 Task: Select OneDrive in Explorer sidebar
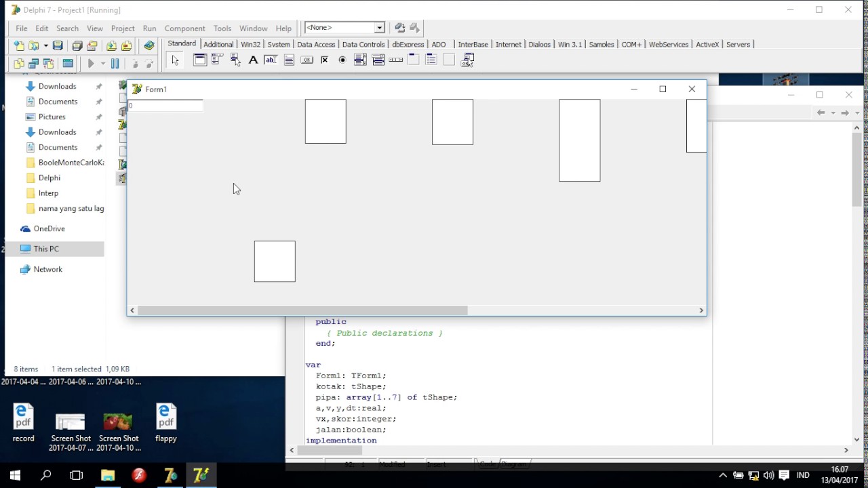49,228
